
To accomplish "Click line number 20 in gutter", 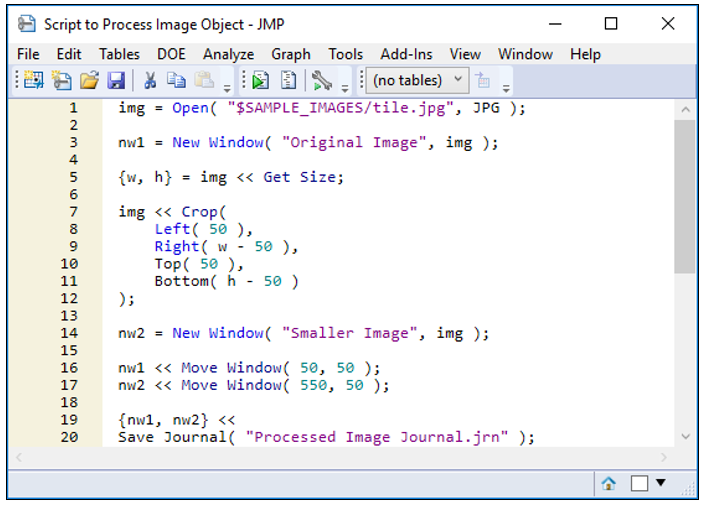I will point(69,437).
